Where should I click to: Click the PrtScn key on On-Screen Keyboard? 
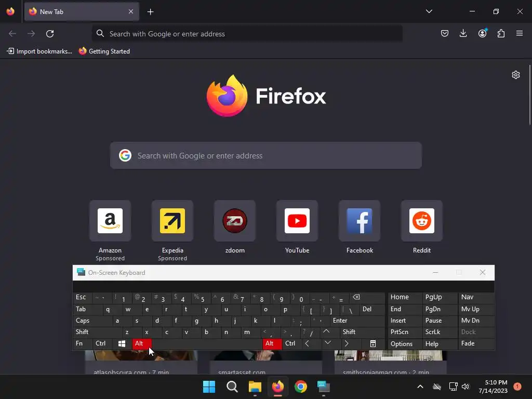tap(405, 332)
